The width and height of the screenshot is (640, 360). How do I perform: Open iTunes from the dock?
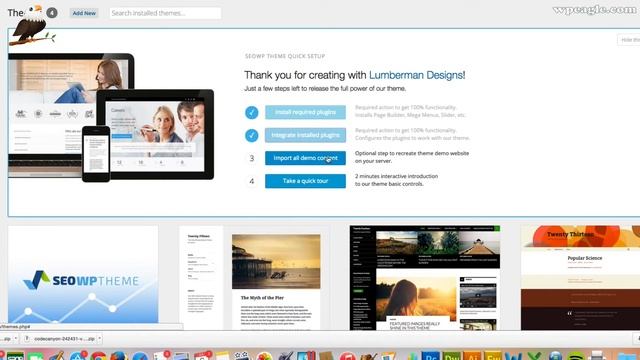347,356
